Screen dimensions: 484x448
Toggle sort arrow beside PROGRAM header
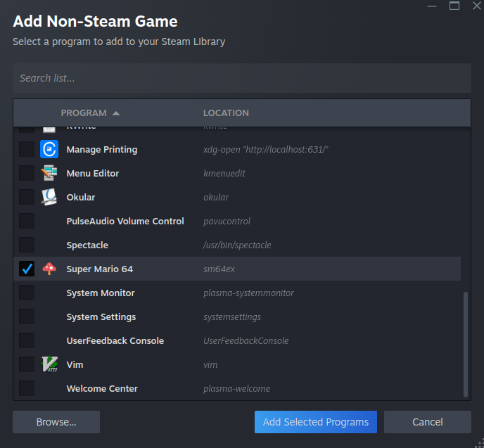coord(116,113)
